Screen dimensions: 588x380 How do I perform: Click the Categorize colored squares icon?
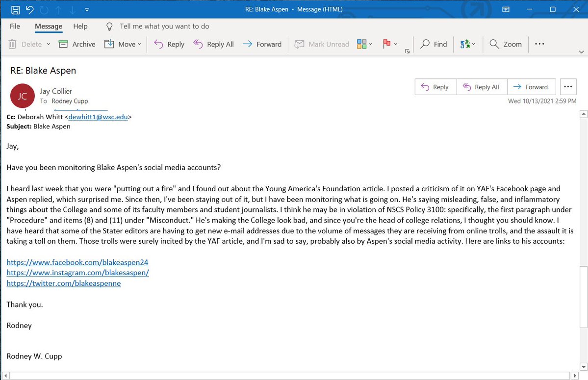click(361, 44)
